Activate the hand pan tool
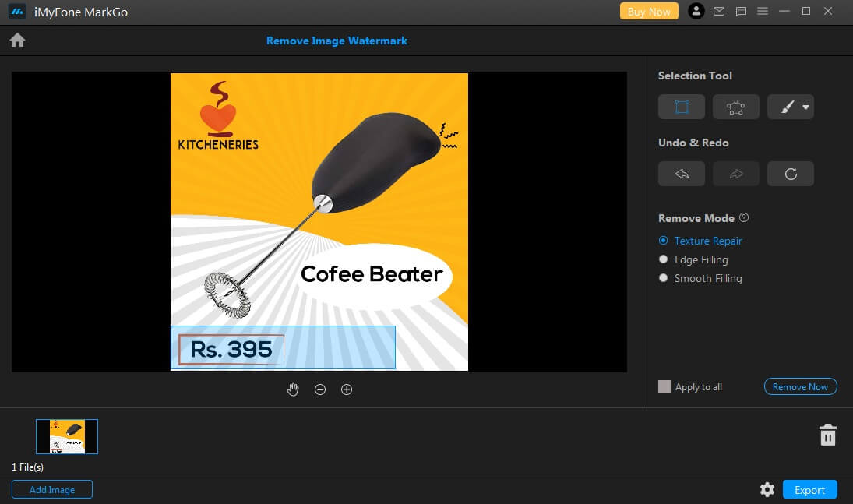The image size is (853, 504). 293,389
